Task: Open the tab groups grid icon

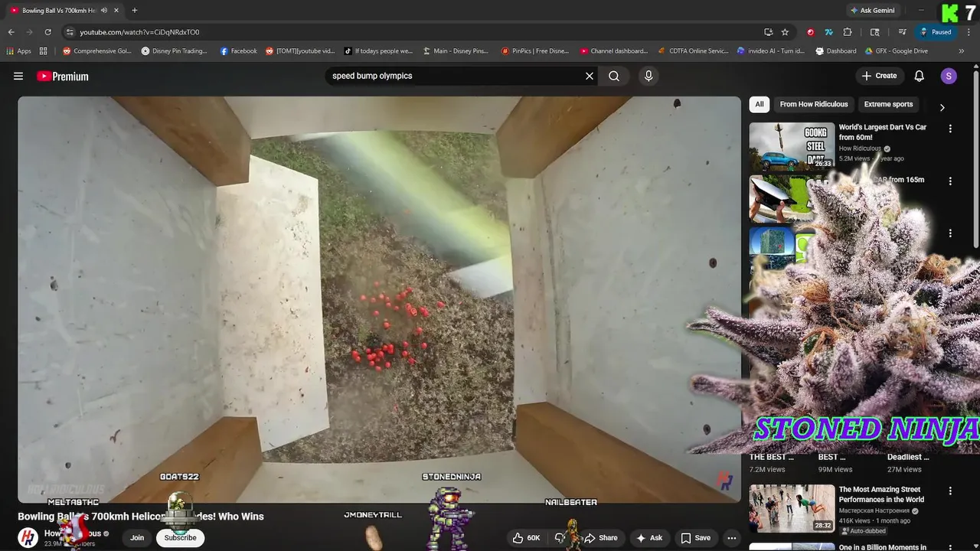Action: tap(44, 51)
